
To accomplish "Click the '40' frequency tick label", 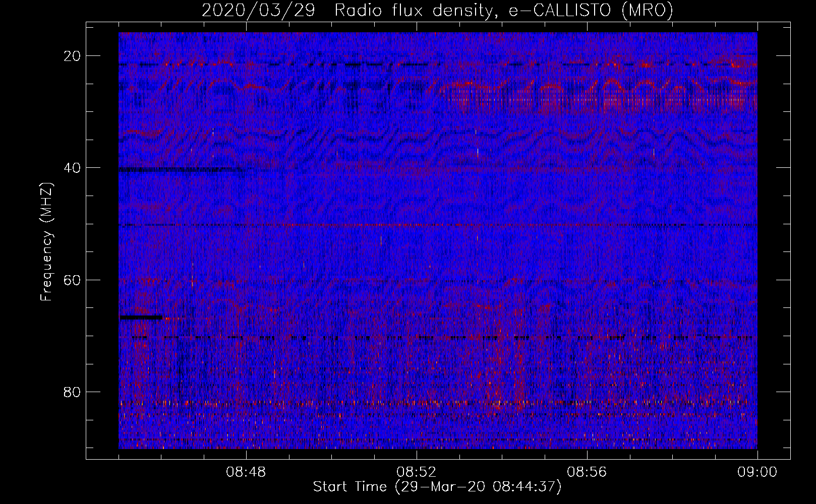I will pos(72,168).
